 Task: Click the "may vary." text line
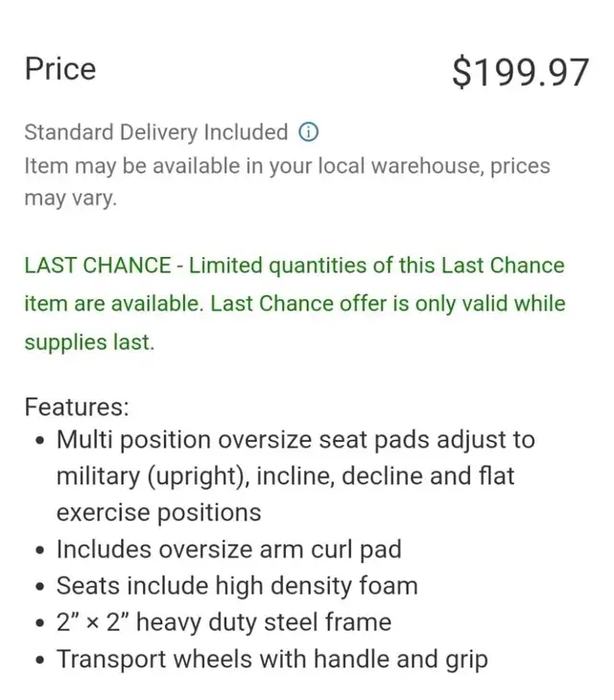(71, 198)
